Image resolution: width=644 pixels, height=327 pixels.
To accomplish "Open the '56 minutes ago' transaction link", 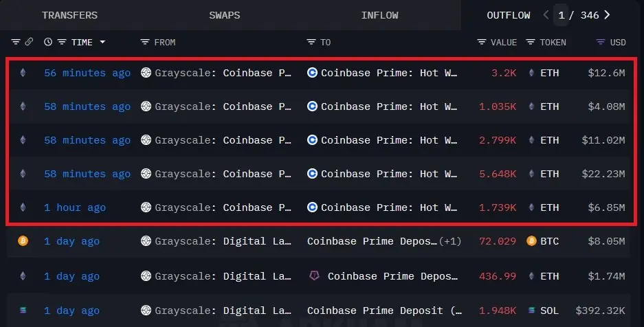I will point(87,73).
